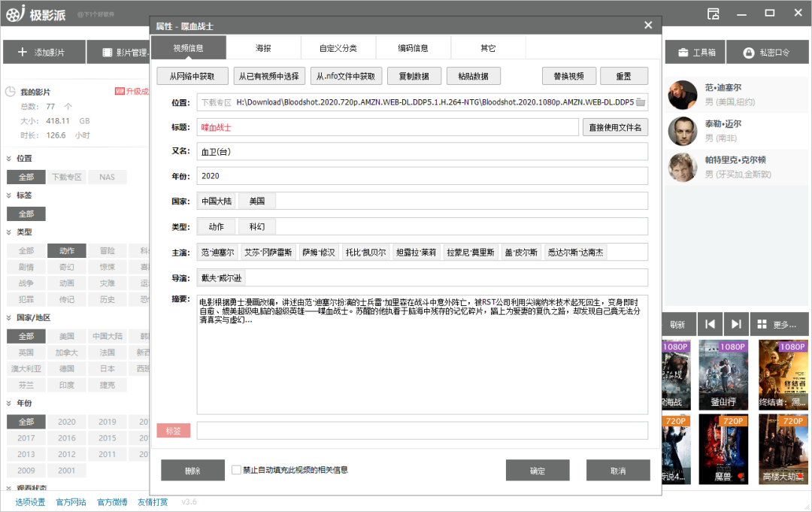Image resolution: width=812 pixels, height=512 pixels.
Task: Enable 禁止自动填充此视频的相关信息 checkbox
Action: coord(236,470)
